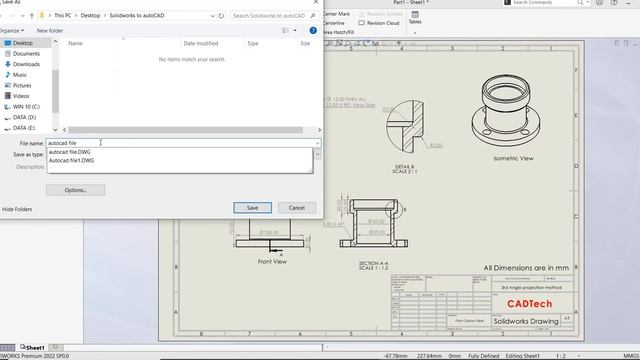Click the Options... button
The width and height of the screenshot is (640, 360).
tap(76, 190)
